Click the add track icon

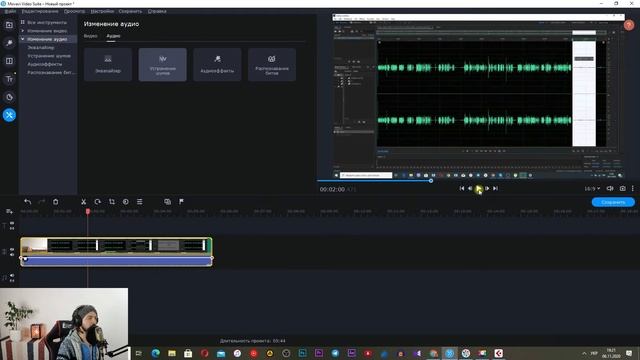(9, 211)
